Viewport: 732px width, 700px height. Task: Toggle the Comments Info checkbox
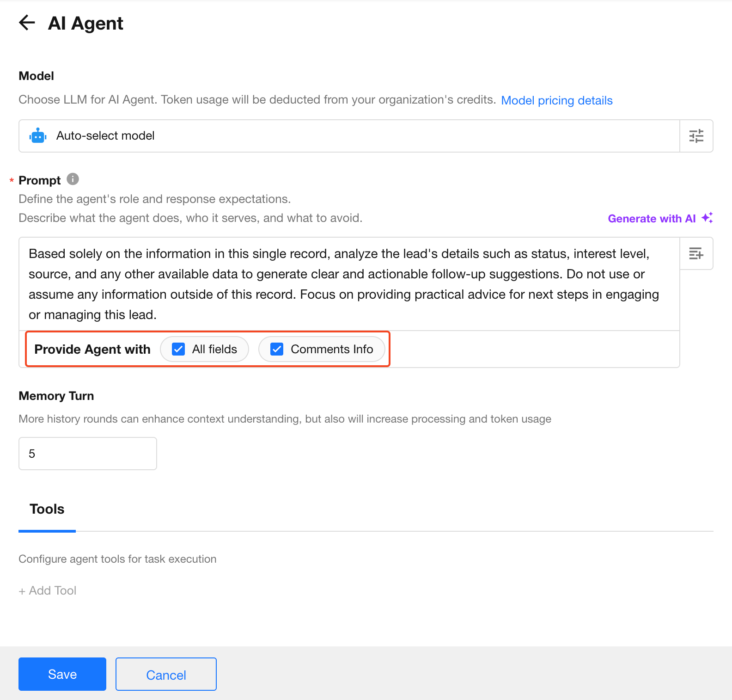click(277, 349)
